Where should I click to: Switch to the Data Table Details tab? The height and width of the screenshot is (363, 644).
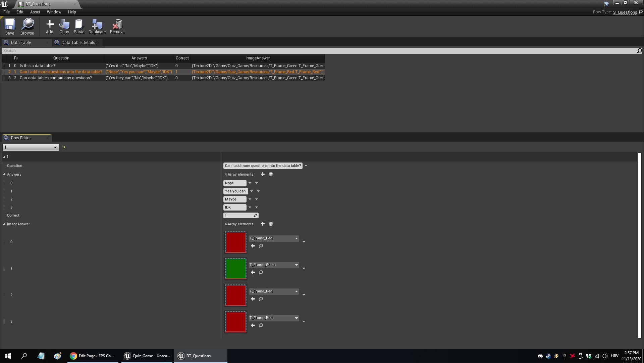point(78,43)
